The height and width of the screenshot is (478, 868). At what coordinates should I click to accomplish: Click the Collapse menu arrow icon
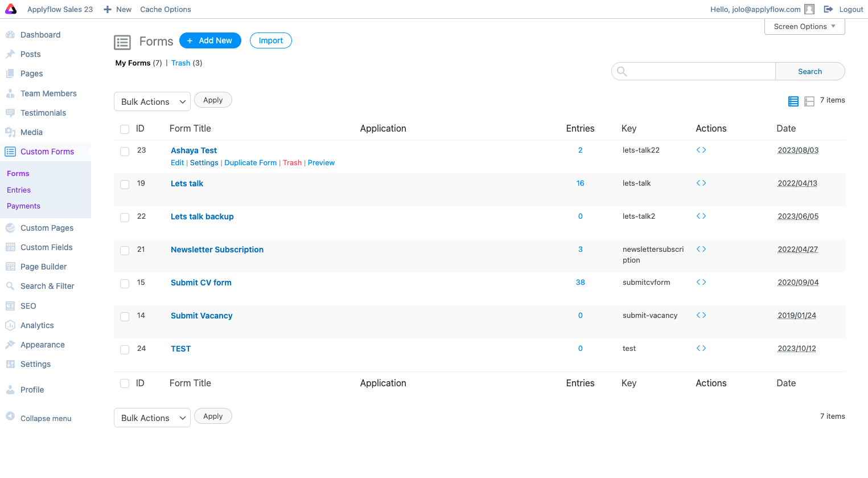pyautogui.click(x=10, y=416)
